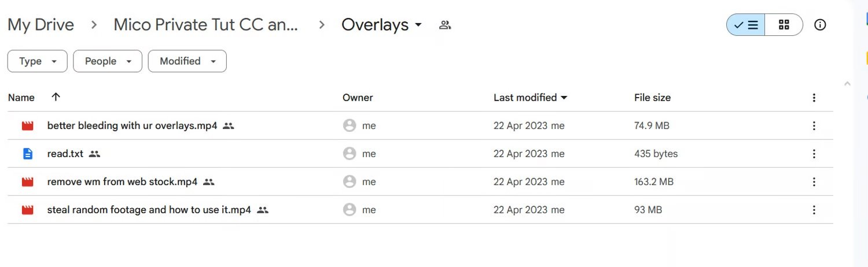Toggle name sort direction arrow
This screenshot has height=267, width=868.
point(56,97)
